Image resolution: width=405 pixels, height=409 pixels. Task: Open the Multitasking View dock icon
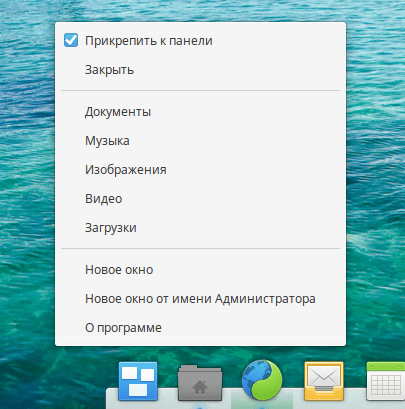(138, 381)
